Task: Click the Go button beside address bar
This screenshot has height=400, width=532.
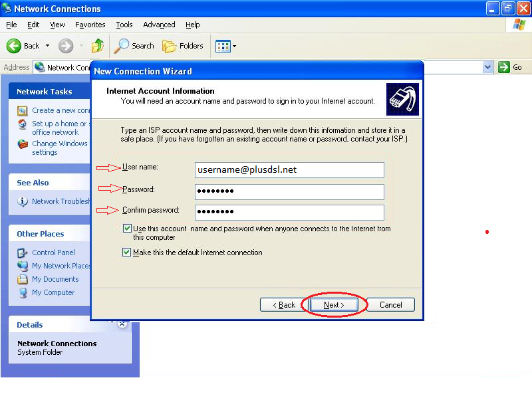Action: pos(511,67)
